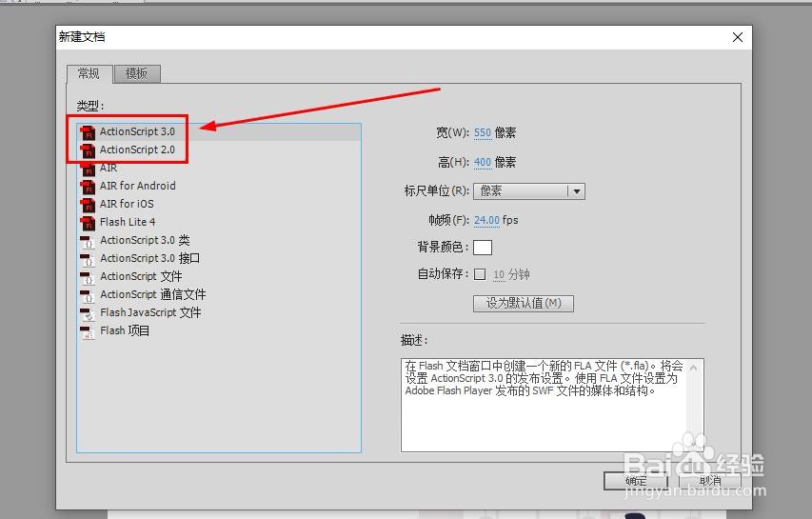Image resolution: width=812 pixels, height=519 pixels.
Task: Click the description box scroll up arrow
Action: (694, 368)
